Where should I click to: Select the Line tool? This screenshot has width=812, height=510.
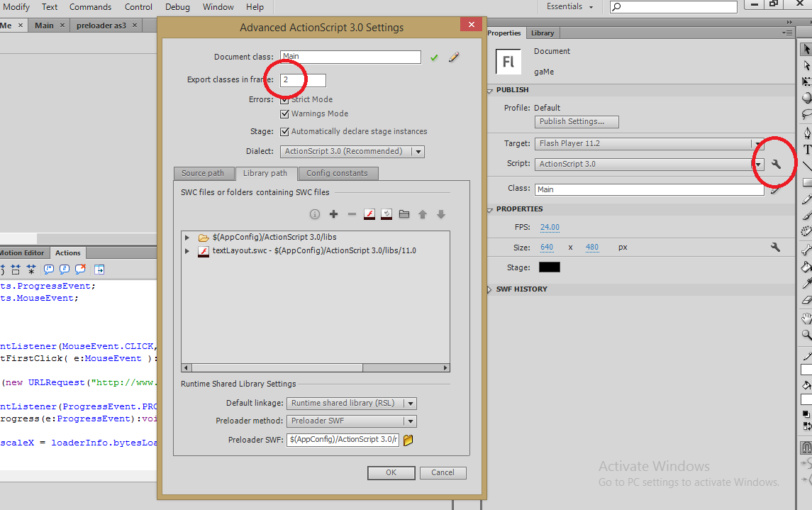pyautogui.click(x=806, y=166)
